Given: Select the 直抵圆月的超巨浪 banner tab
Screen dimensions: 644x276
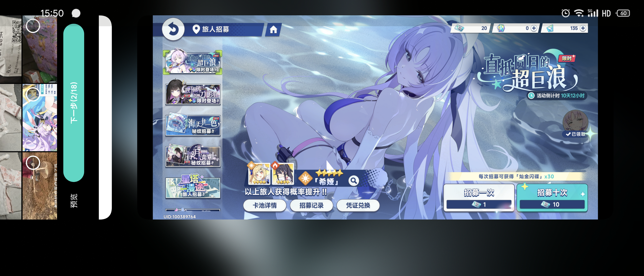Looking at the screenshot, I should click(x=192, y=62).
